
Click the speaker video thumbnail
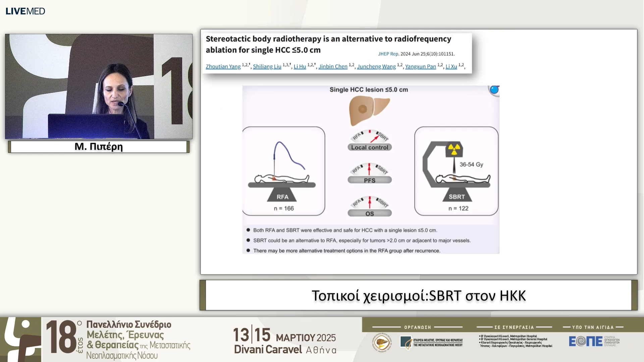(x=99, y=86)
